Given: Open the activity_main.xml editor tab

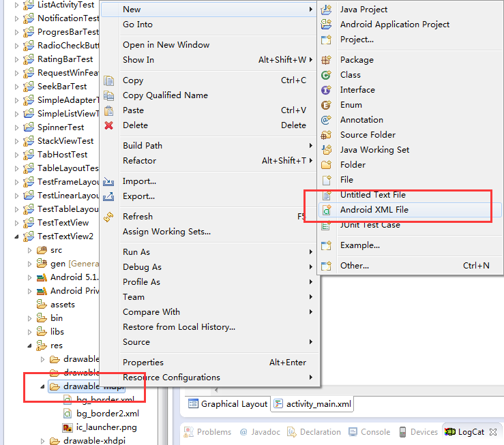Looking at the screenshot, I should click(318, 404).
